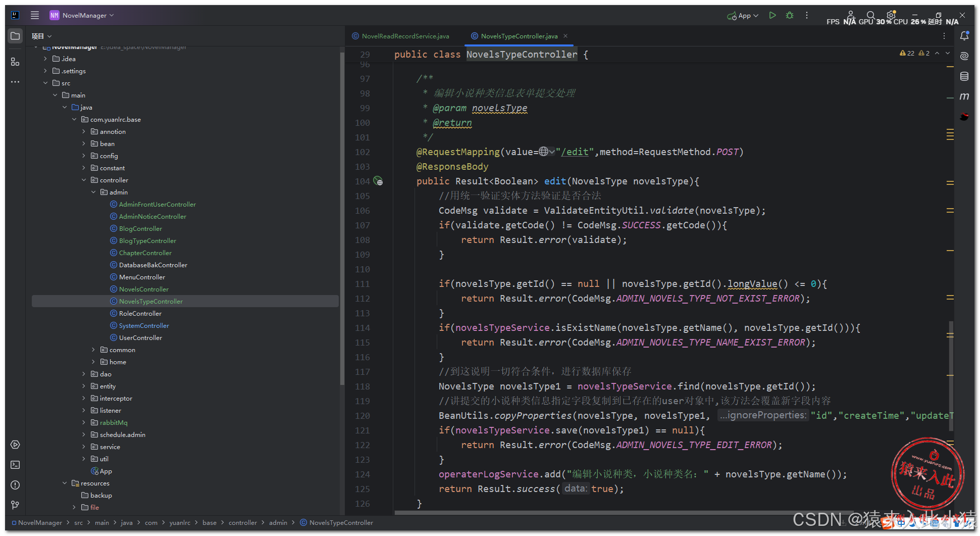Screen dimensions: 980x536
Task: Open the Project tool window icon
Action: tap(15, 36)
